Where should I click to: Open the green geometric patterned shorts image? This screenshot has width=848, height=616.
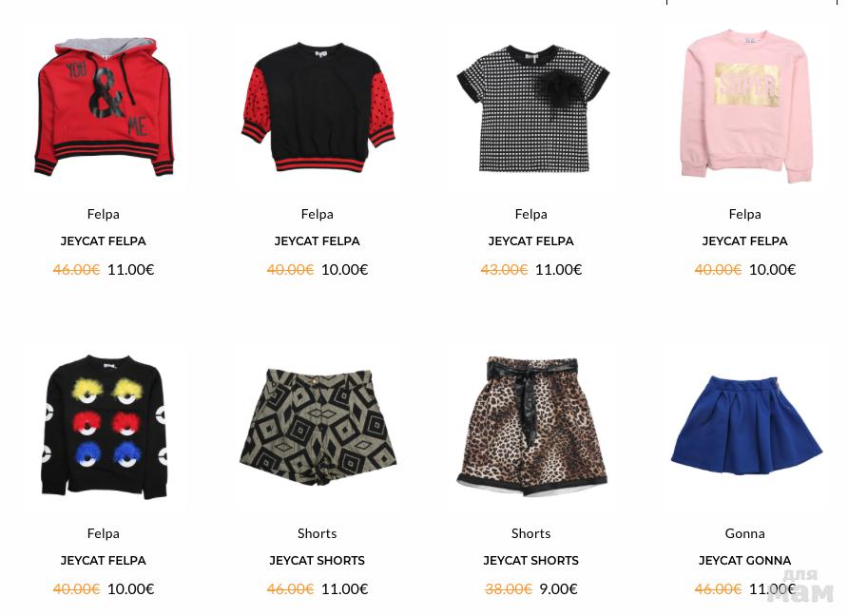click(x=318, y=427)
